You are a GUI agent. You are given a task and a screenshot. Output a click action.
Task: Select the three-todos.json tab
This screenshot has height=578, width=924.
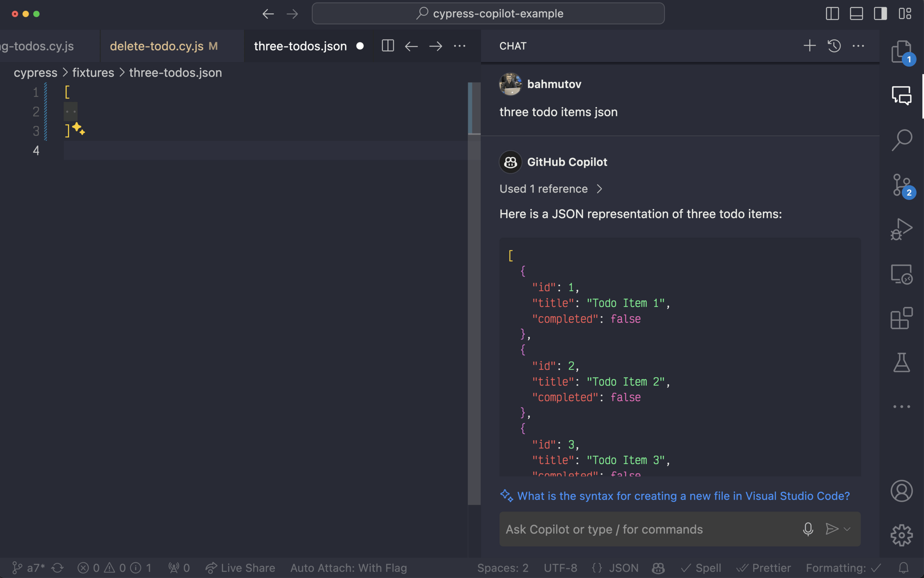pos(300,46)
